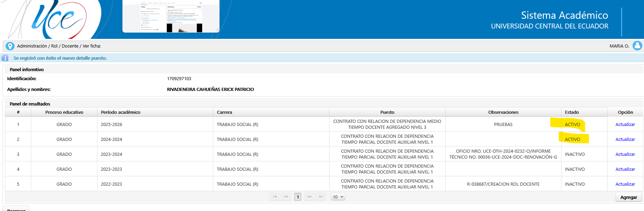The width and height of the screenshot is (644, 211).
Task: Click Actualizar for the 2023-2023 row
Action: [x=625, y=169]
